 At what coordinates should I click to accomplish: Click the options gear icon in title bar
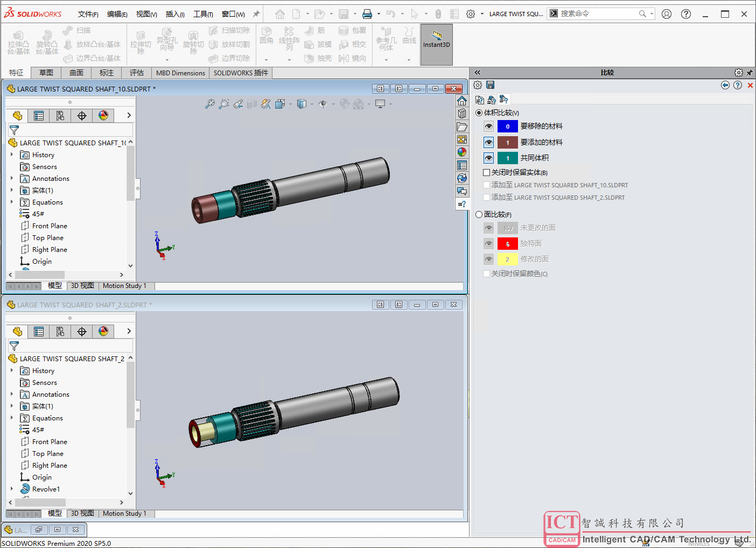tap(471, 14)
